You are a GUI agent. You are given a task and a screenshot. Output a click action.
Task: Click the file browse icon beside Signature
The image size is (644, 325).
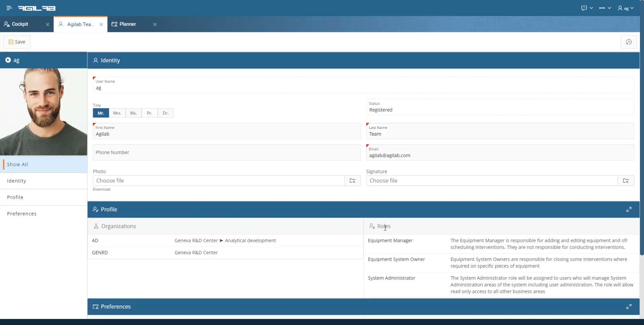coord(626,181)
